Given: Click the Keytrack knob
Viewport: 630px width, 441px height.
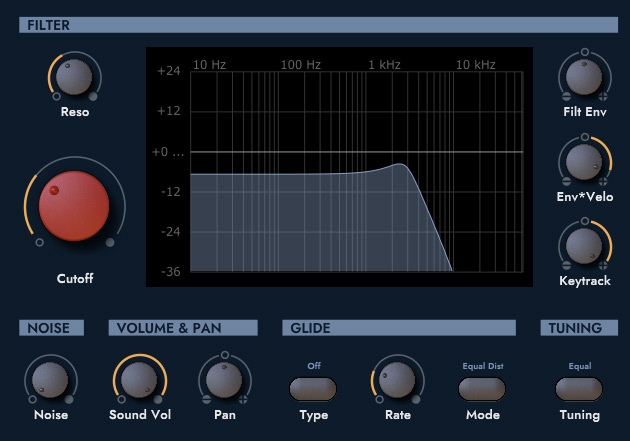Looking at the screenshot, I should (x=585, y=246).
